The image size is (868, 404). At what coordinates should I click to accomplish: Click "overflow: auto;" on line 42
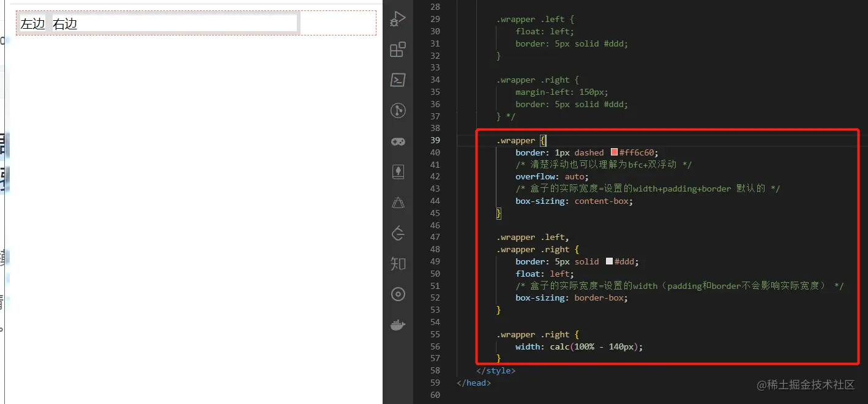552,176
